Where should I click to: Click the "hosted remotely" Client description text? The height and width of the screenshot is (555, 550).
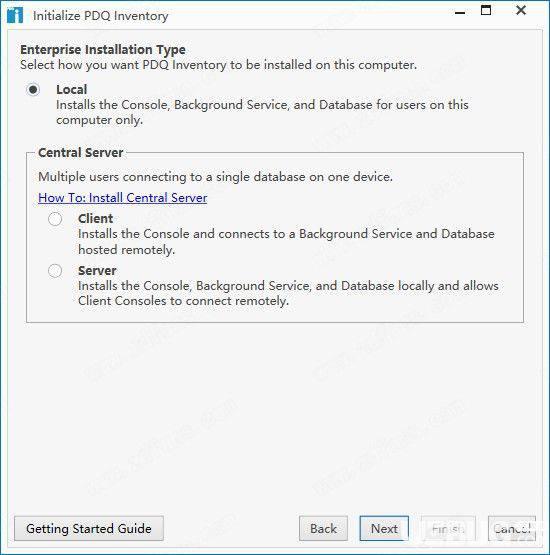pos(126,250)
